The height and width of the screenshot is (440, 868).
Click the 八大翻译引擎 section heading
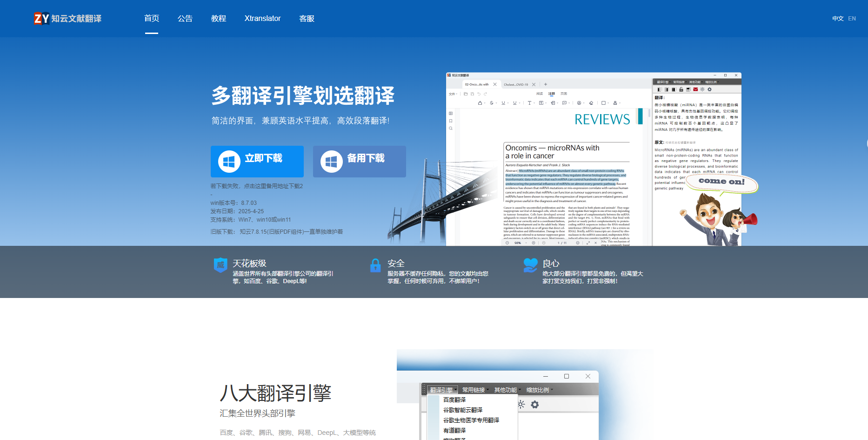[x=275, y=393]
